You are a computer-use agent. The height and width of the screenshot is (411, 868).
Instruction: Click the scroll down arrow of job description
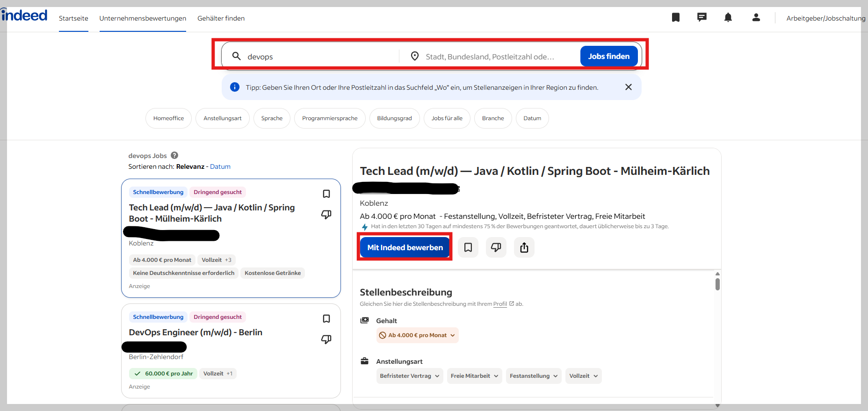[717, 405]
